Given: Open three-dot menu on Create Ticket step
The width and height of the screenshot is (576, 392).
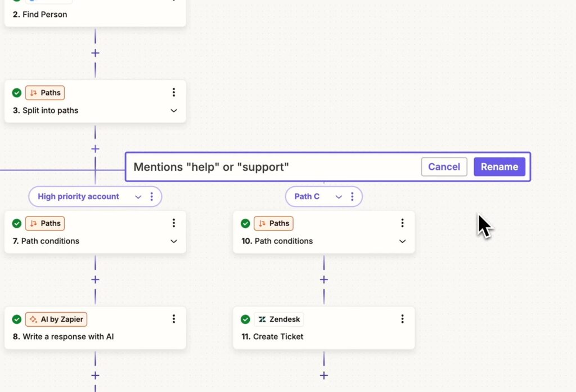Looking at the screenshot, I should click(x=402, y=319).
